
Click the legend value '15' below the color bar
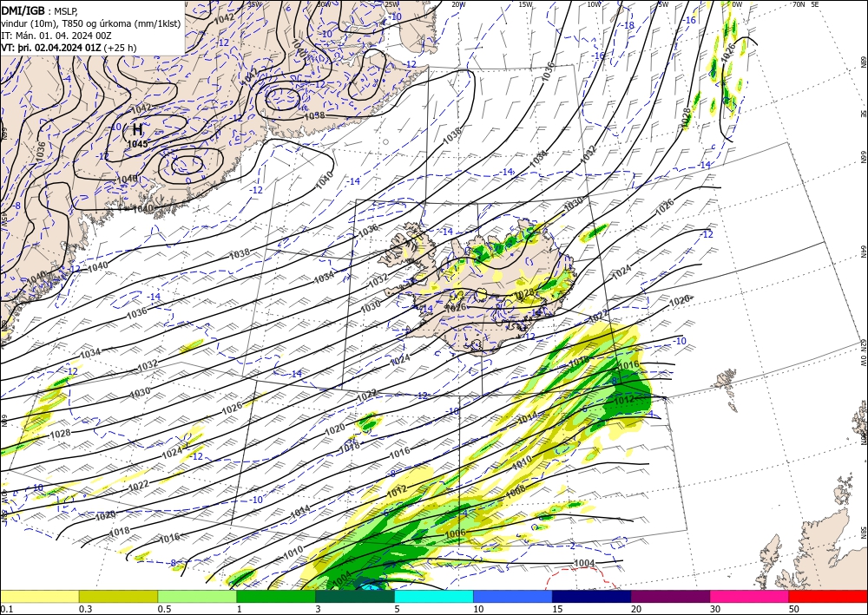557,609
